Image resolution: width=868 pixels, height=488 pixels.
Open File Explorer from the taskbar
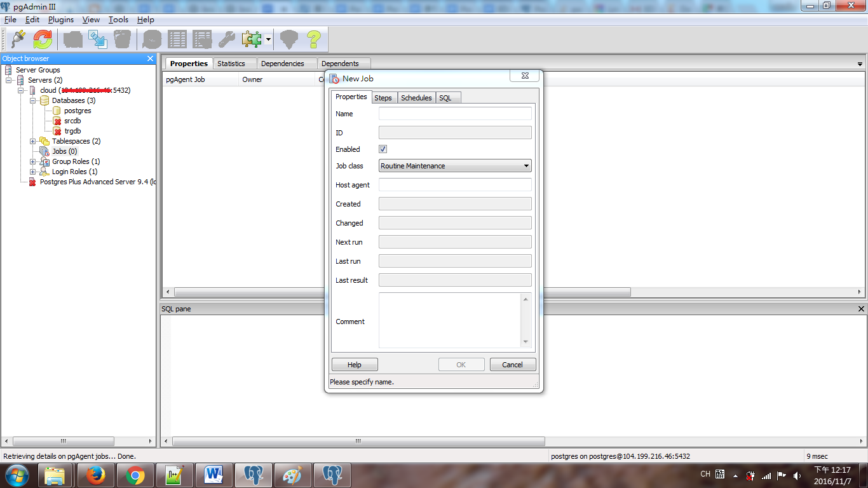click(x=56, y=475)
